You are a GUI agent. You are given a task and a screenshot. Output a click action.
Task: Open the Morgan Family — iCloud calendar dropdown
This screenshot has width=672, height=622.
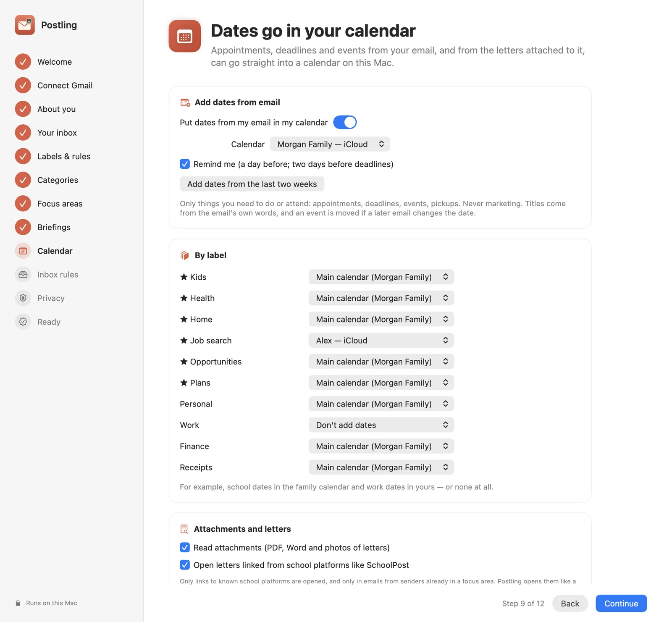click(330, 144)
